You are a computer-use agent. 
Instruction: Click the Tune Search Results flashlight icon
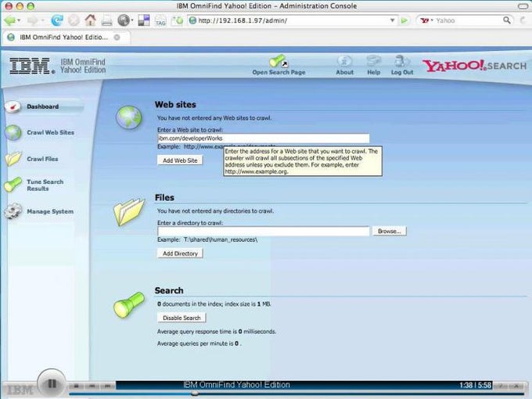13,185
